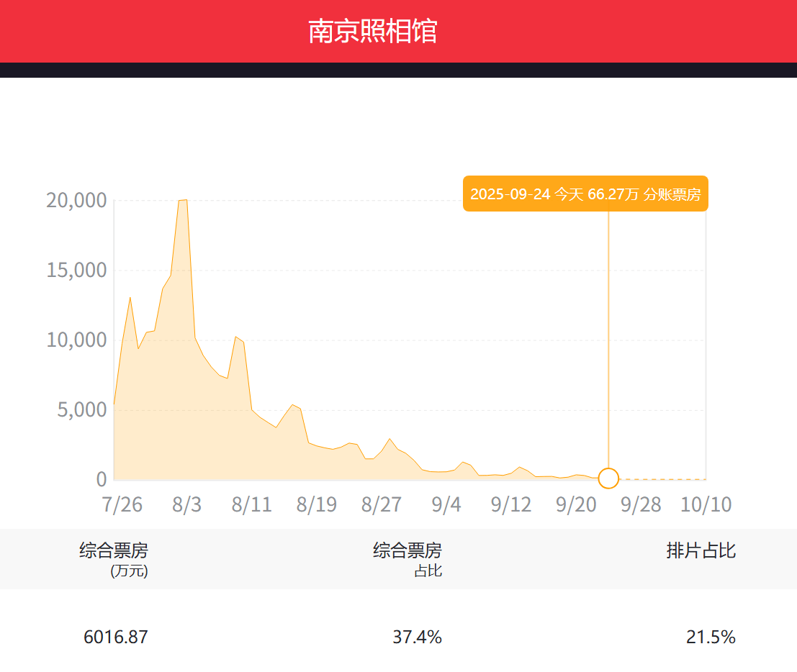Click the 0 y-axis label

[x=102, y=479]
